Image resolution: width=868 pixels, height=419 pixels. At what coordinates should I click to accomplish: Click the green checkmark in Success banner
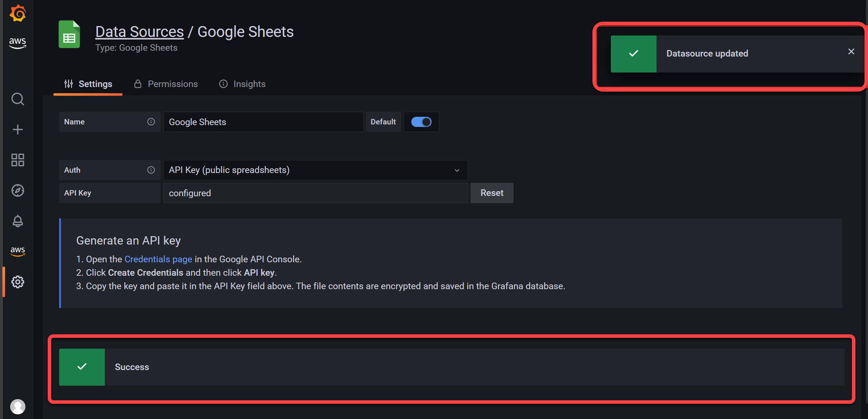[x=82, y=367]
